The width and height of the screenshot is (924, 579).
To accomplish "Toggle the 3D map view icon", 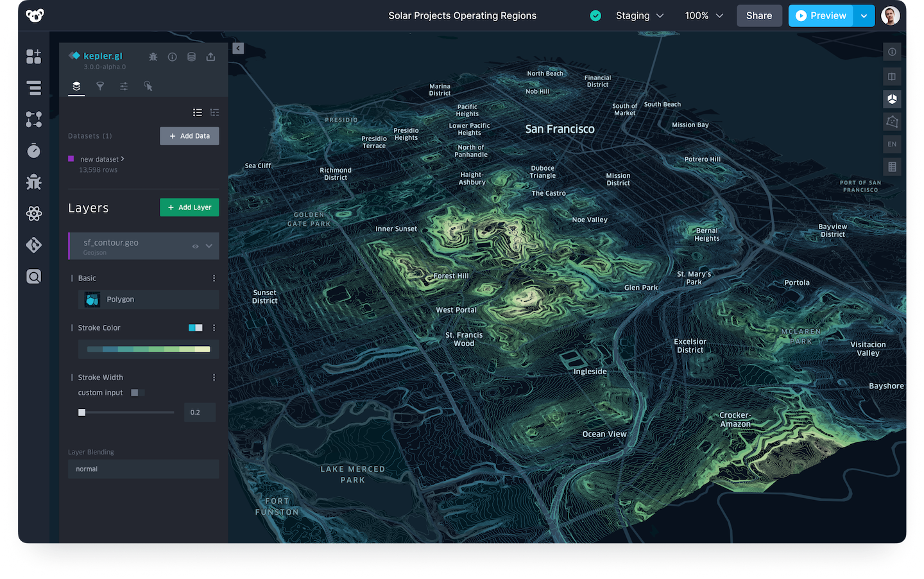I will [x=892, y=99].
